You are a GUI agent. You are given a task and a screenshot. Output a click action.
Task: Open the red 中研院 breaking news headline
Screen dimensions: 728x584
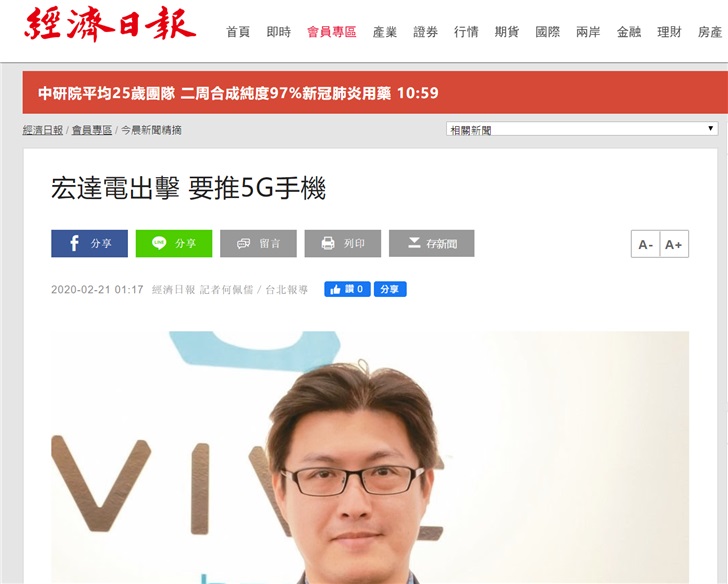pyautogui.click(x=238, y=93)
